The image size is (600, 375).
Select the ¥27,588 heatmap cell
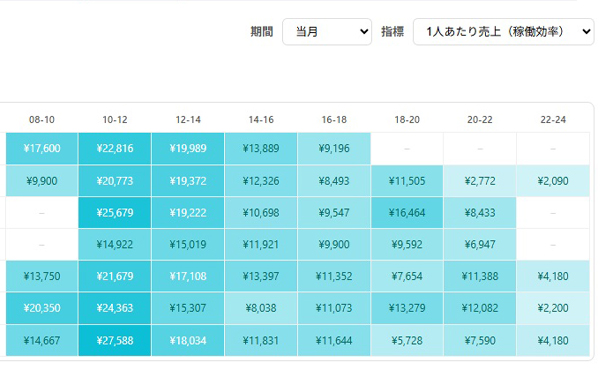pyautogui.click(x=115, y=341)
